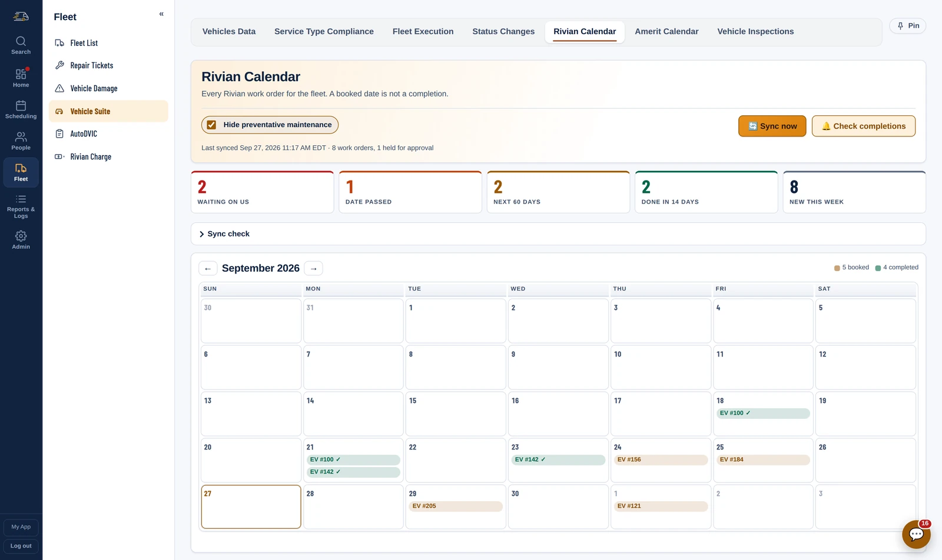Go to next month with right arrow
The width and height of the screenshot is (942, 560).
click(314, 268)
